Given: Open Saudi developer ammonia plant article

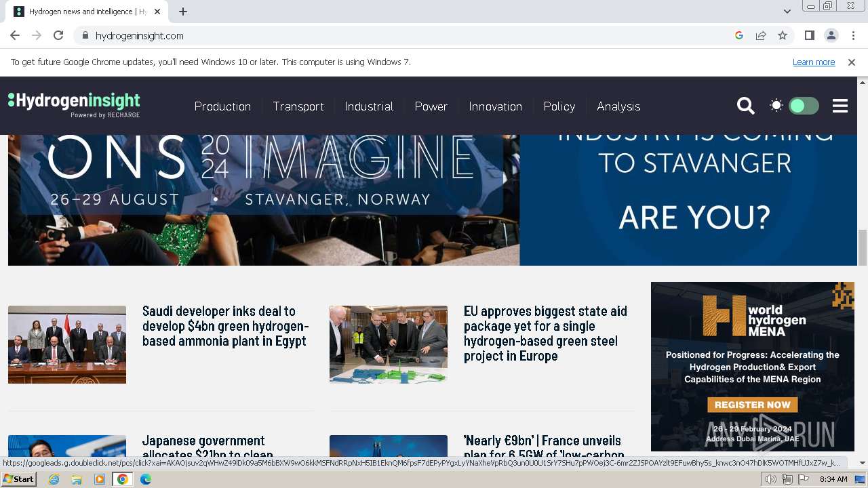Looking at the screenshot, I should click(x=225, y=326).
